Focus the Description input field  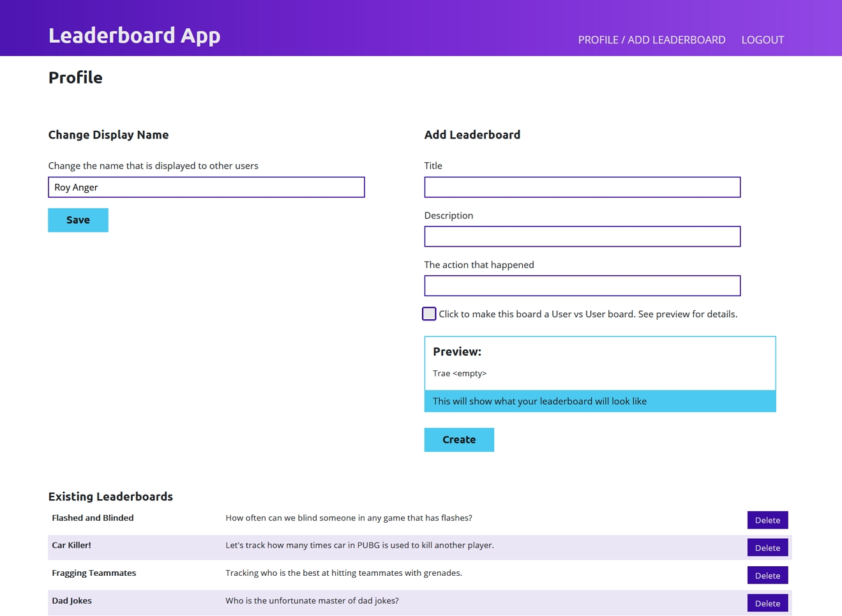point(582,236)
